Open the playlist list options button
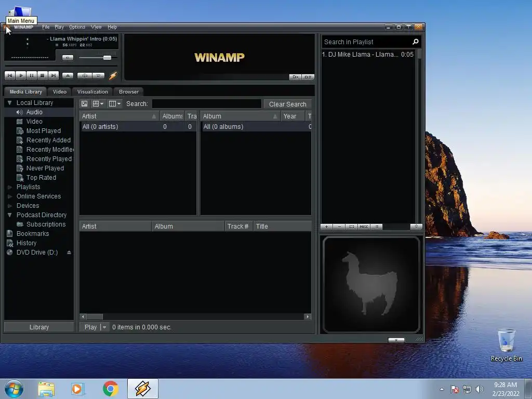Image resolution: width=532 pixels, height=399 pixels. pos(376,227)
